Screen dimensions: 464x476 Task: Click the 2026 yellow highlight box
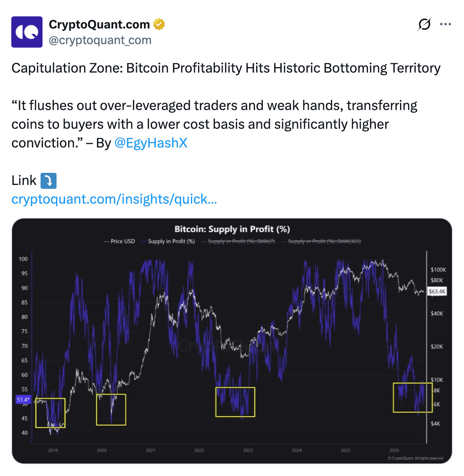(413, 398)
